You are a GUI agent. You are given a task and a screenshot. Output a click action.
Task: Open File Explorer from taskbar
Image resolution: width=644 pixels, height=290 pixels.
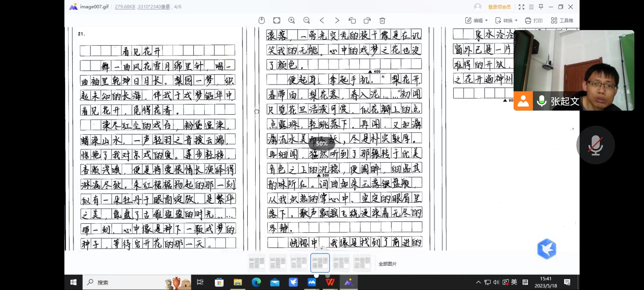tap(238, 282)
